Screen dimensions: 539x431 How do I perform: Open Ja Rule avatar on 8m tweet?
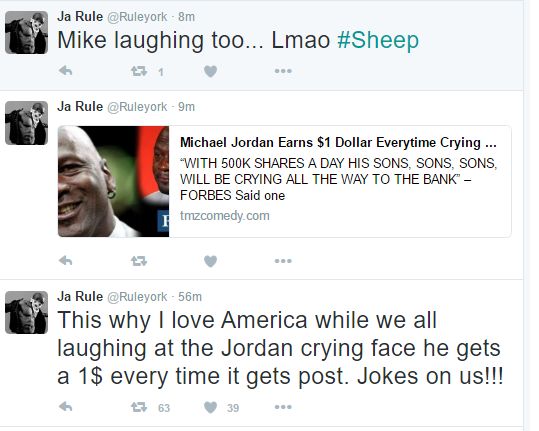coord(26,32)
